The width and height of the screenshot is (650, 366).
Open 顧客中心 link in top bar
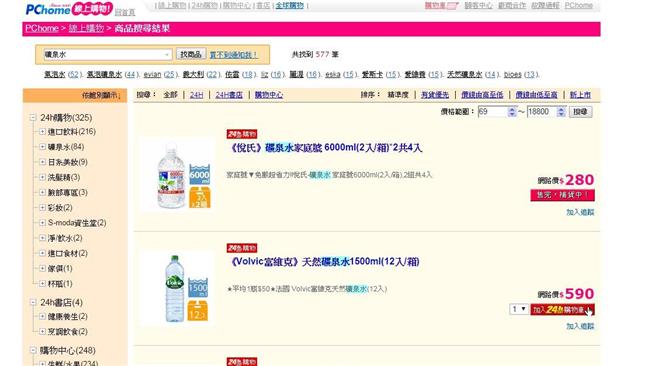[x=478, y=6]
